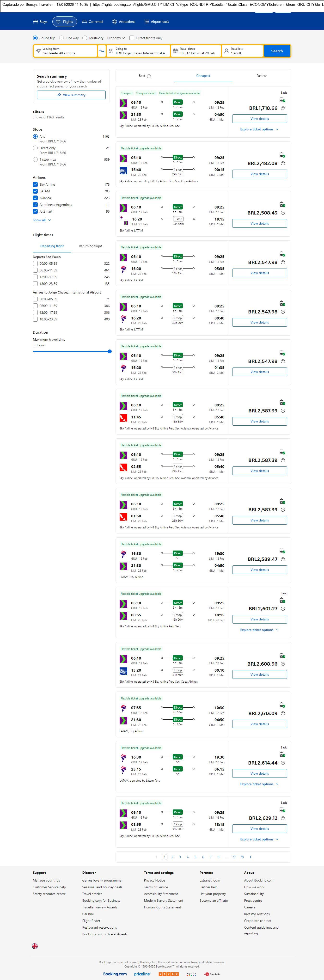Click the help icon next to BRL1,718.66 price
This screenshot has width=324, height=980.
282,108
